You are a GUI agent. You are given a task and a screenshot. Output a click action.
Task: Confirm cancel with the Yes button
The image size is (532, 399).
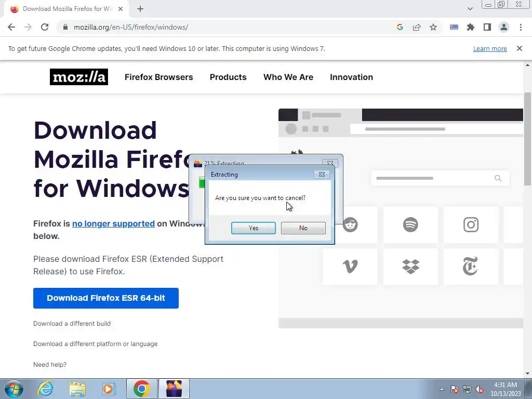click(254, 228)
